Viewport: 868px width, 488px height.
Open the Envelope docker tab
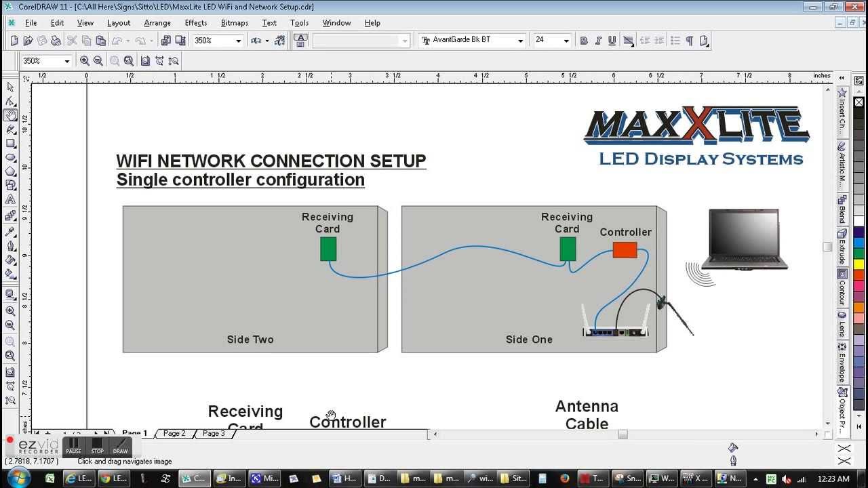(842, 363)
